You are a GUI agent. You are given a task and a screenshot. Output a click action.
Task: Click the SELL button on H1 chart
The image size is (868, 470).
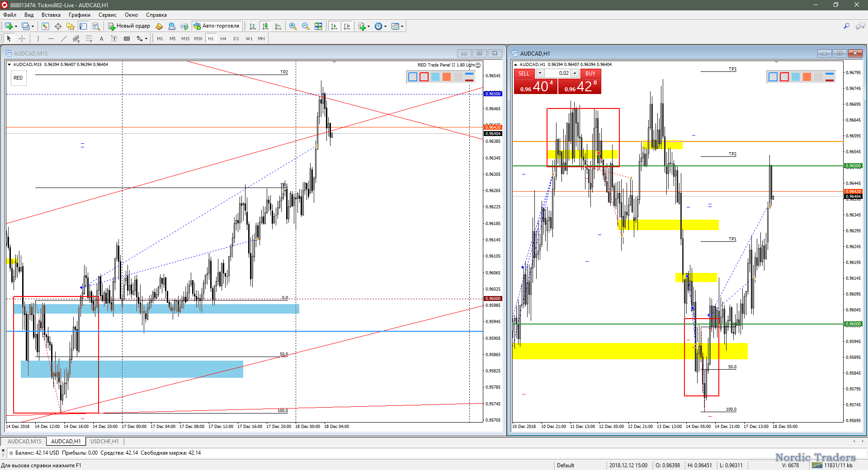524,74
